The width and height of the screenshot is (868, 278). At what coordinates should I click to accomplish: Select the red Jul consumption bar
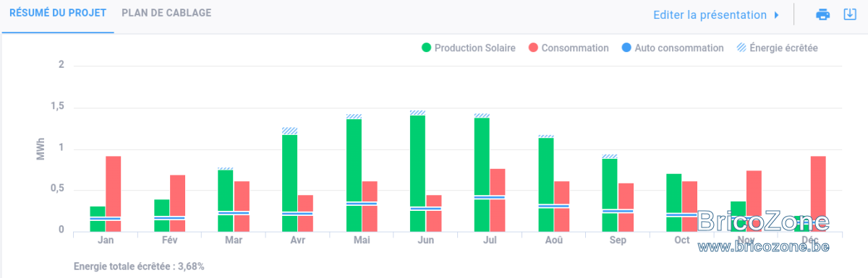(498, 200)
